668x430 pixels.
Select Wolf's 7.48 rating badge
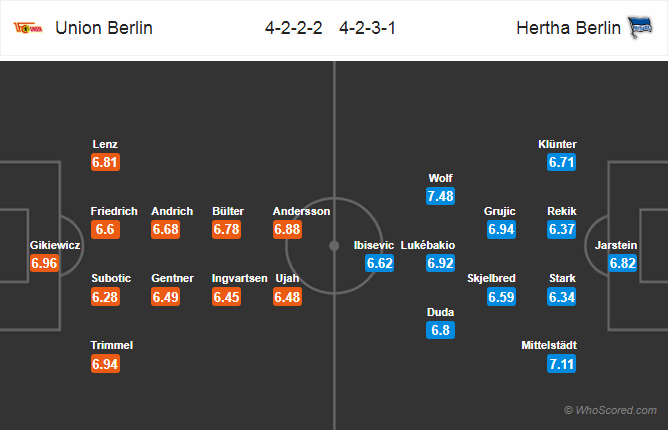point(440,196)
